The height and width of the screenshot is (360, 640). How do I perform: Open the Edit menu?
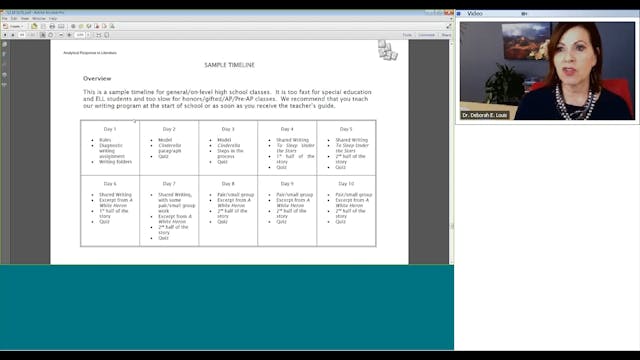coord(14,19)
